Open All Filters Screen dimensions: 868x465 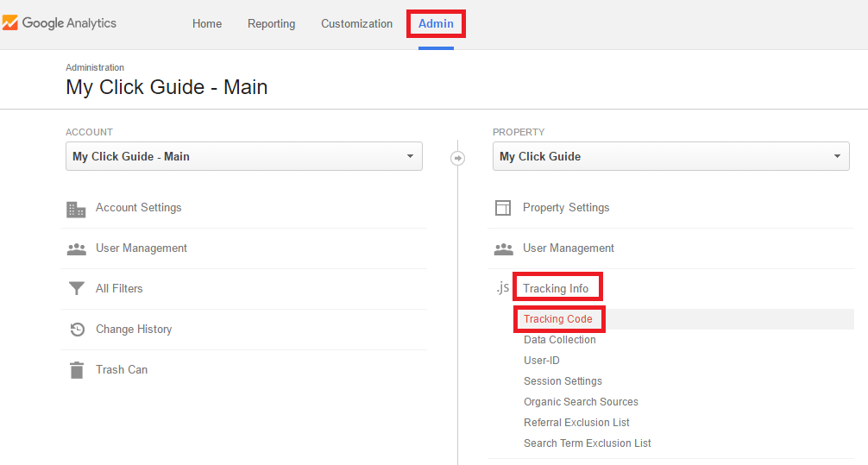[x=119, y=288]
